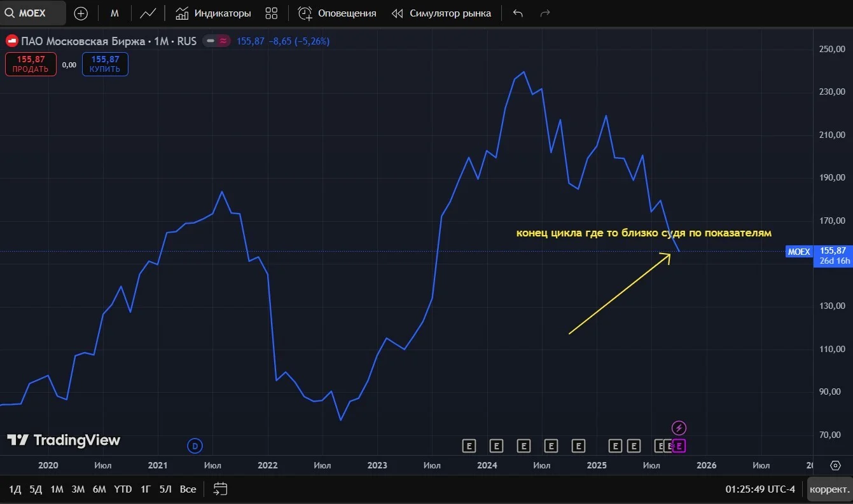Select the 5Д time range
Screen dimensions: 853x504
36,489
